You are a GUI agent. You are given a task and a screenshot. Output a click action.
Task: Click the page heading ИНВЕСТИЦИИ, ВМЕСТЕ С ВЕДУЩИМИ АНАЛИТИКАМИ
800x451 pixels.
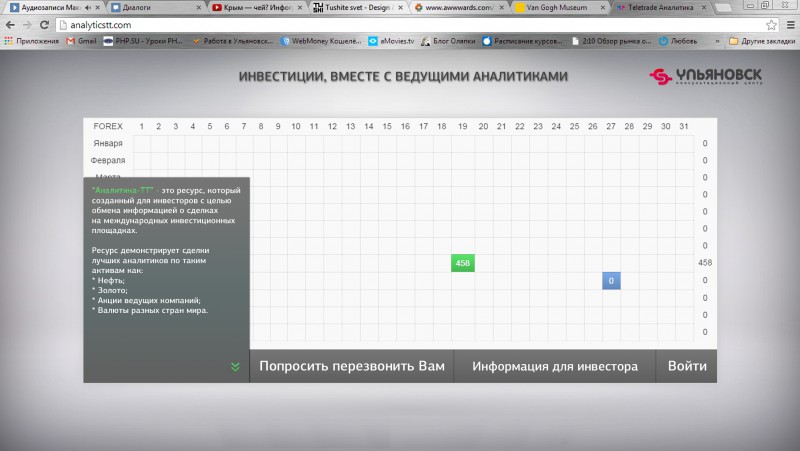pyautogui.click(x=403, y=77)
